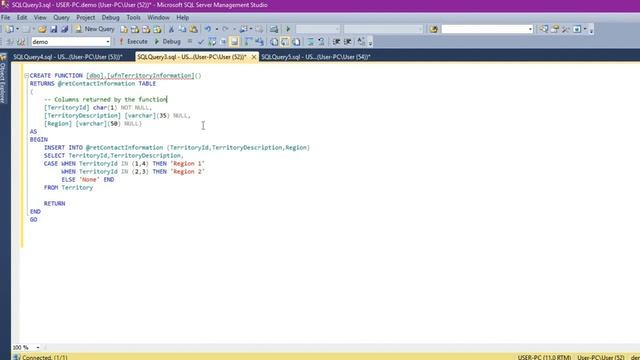
Task: Click the Database Engine Query icon
Action: click(124, 29)
